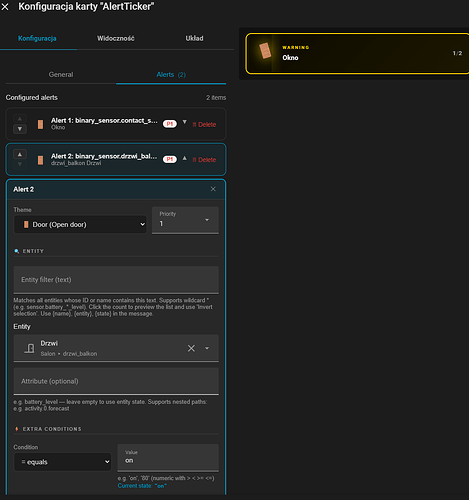
Task: Switch to the Konfiguracja tab
Action: (x=37, y=38)
